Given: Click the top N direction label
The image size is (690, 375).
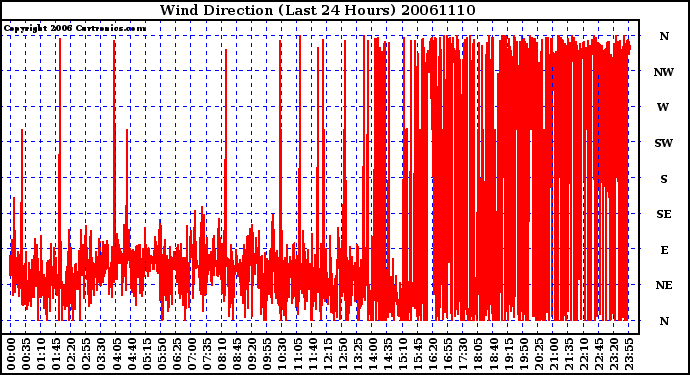Looking at the screenshot, I should tap(664, 36).
